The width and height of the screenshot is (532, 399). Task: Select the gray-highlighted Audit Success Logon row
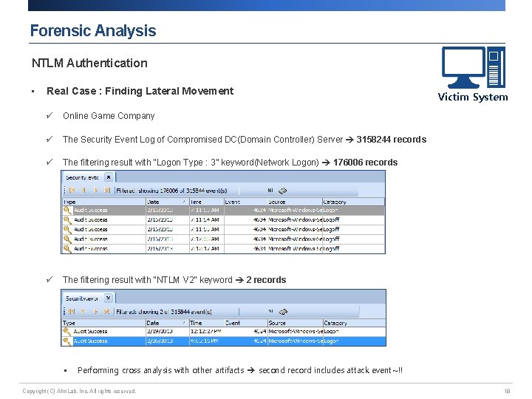pos(223,211)
